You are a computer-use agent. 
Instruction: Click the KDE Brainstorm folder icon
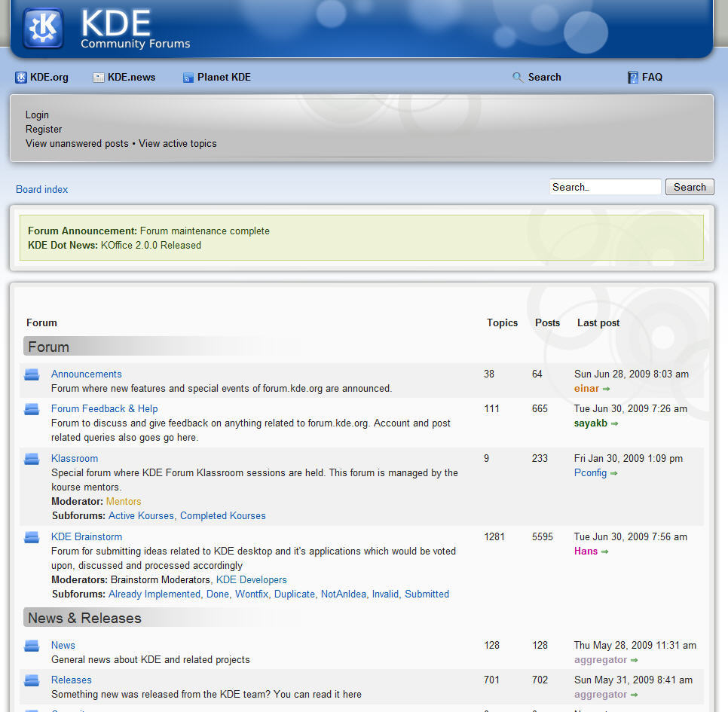coord(32,537)
